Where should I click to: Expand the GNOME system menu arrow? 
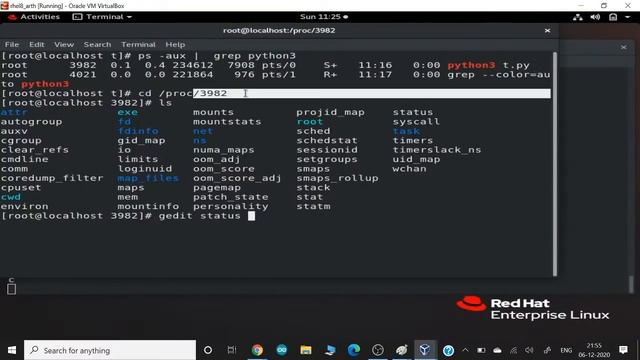(x=627, y=17)
